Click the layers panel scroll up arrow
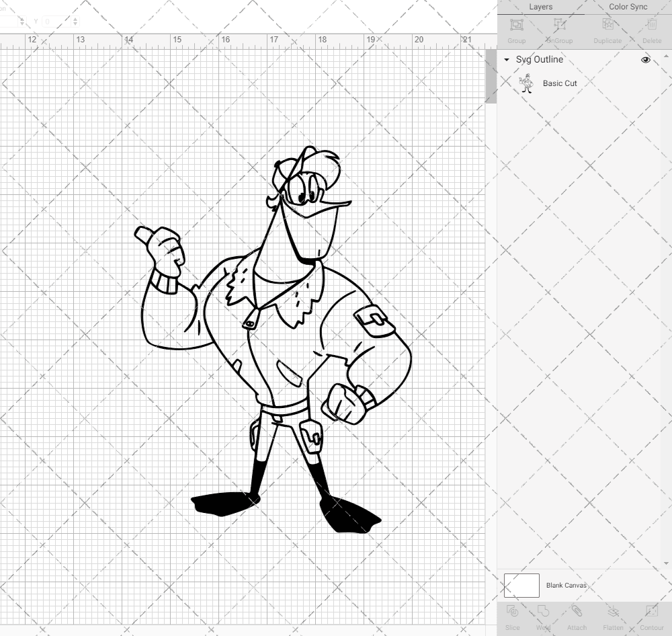Viewport: 672px width, 636px height. [x=665, y=56]
